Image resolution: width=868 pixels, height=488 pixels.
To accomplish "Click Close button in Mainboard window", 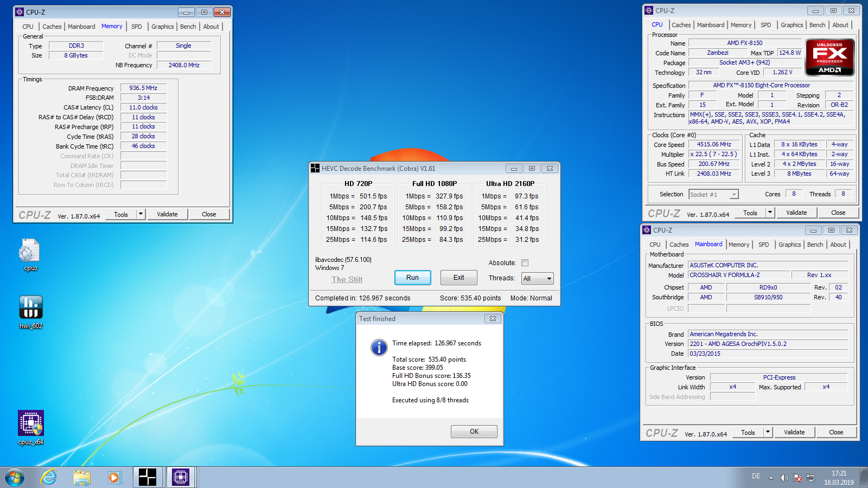I will point(836,432).
